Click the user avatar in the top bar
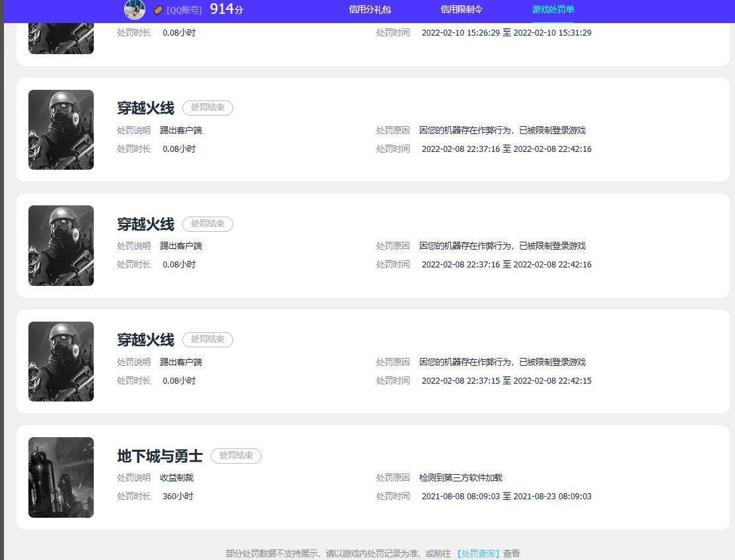 click(x=135, y=10)
